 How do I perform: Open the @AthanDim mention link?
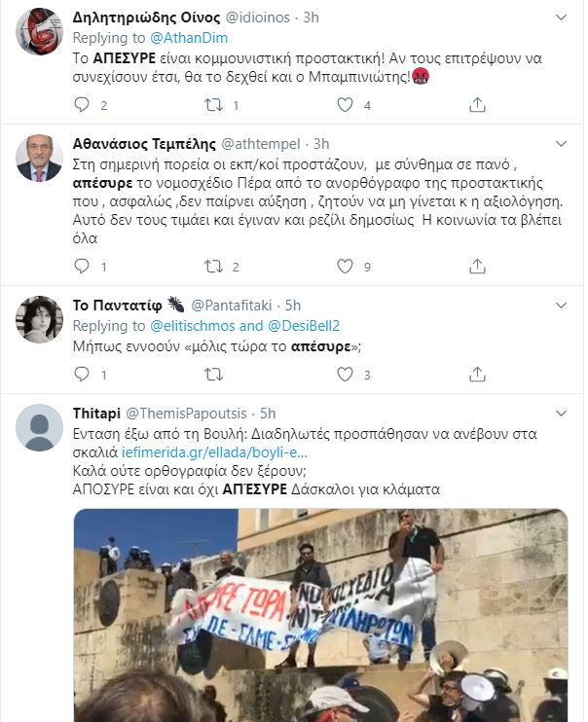[189, 38]
